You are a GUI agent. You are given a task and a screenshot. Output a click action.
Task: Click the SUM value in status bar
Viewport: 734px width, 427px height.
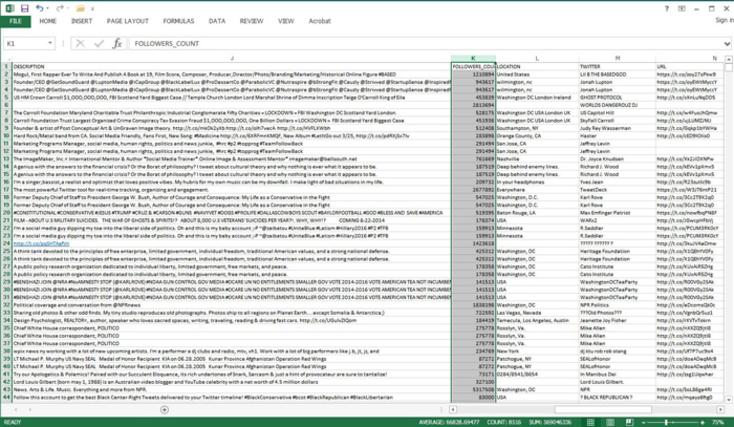(x=550, y=422)
